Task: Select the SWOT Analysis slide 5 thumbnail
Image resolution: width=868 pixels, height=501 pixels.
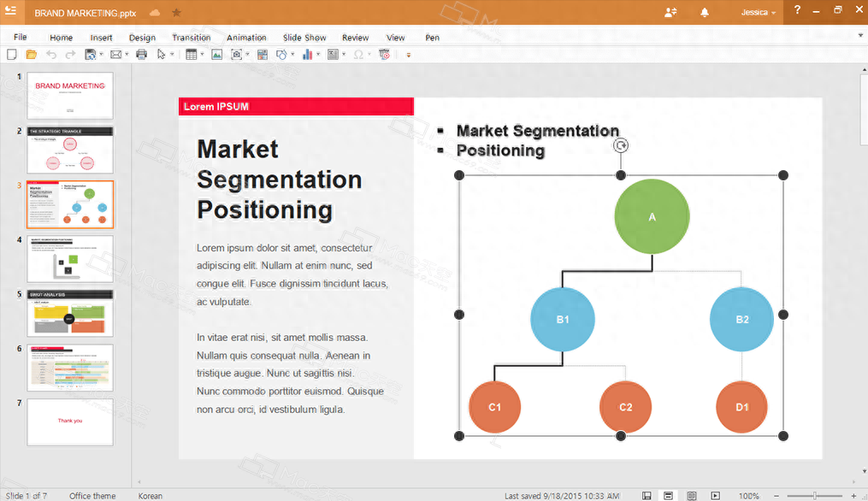Action: [x=70, y=313]
